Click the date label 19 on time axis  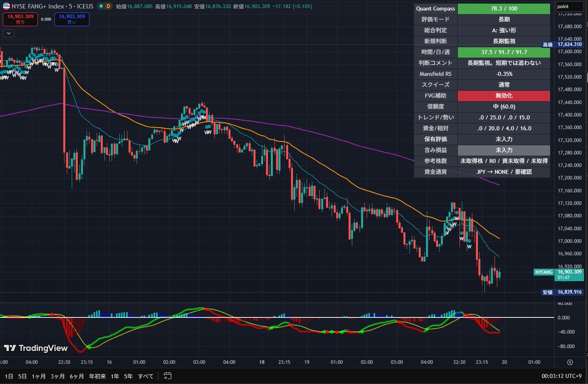(x=306, y=362)
